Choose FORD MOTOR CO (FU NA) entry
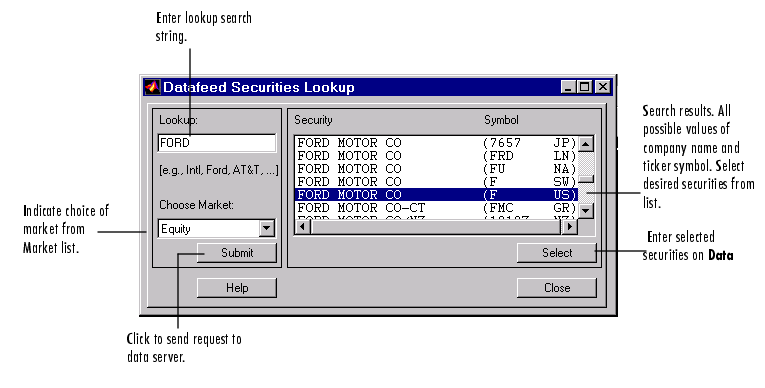Viewport: 765px width, 388px height. point(437,169)
